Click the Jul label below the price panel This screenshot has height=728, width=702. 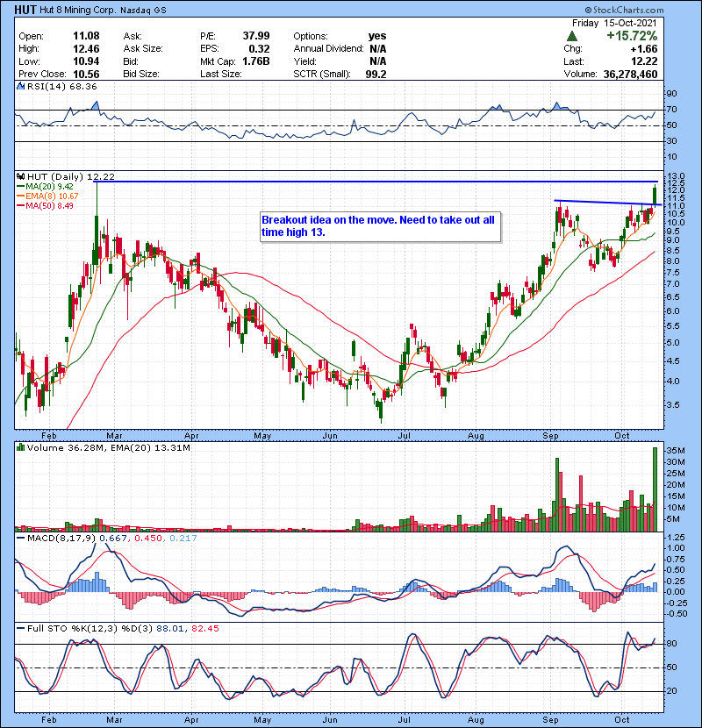(x=405, y=436)
